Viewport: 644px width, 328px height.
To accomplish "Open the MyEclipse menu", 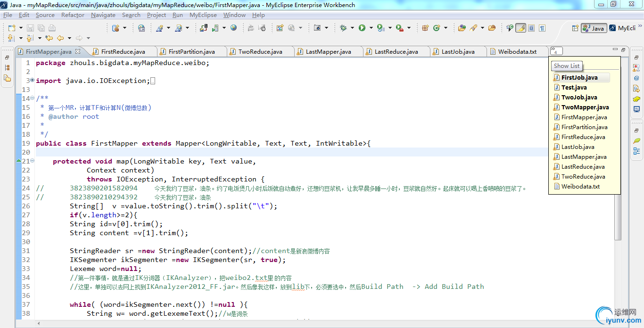I will point(203,15).
